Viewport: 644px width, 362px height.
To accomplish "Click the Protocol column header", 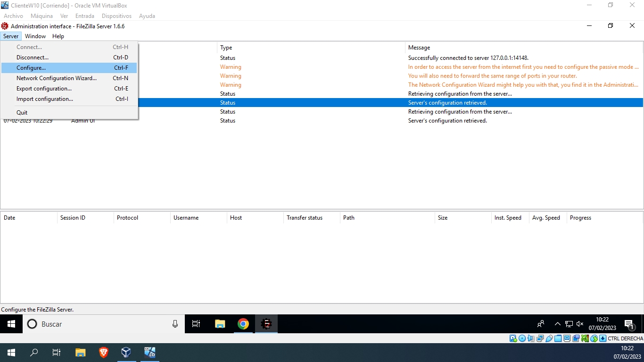I will tap(141, 218).
